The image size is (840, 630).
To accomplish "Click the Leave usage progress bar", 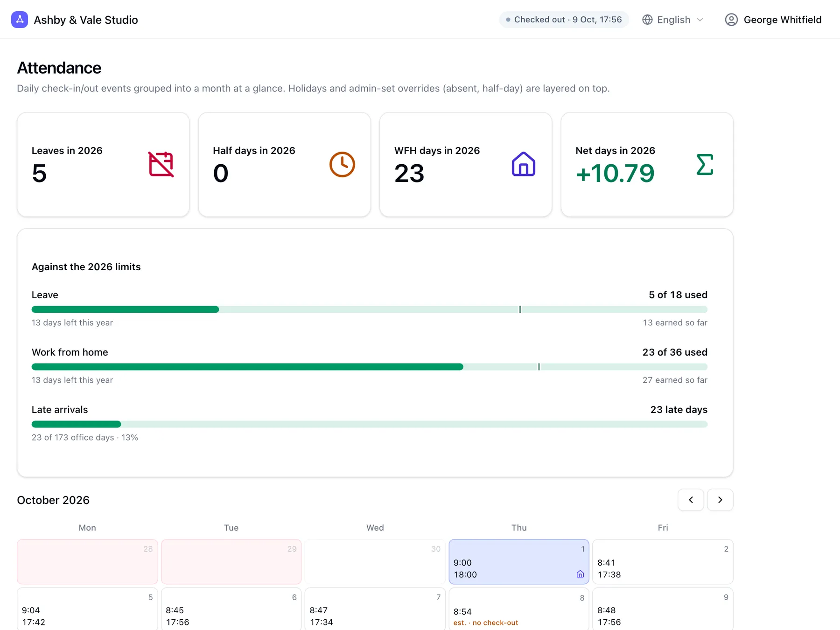I will 370,309.
